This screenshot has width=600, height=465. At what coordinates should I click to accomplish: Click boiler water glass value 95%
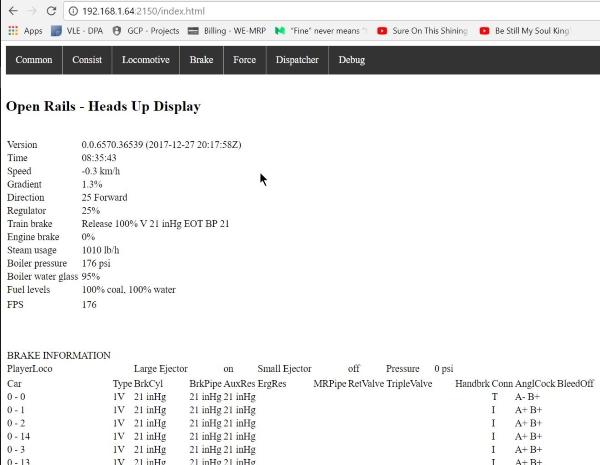[91, 276]
